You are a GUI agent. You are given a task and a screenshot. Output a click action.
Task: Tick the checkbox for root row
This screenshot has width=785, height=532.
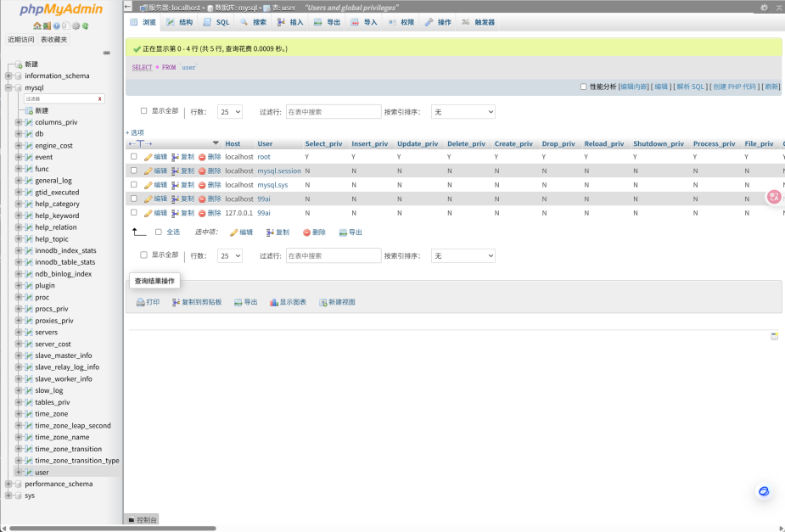click(x=134, y=157)
